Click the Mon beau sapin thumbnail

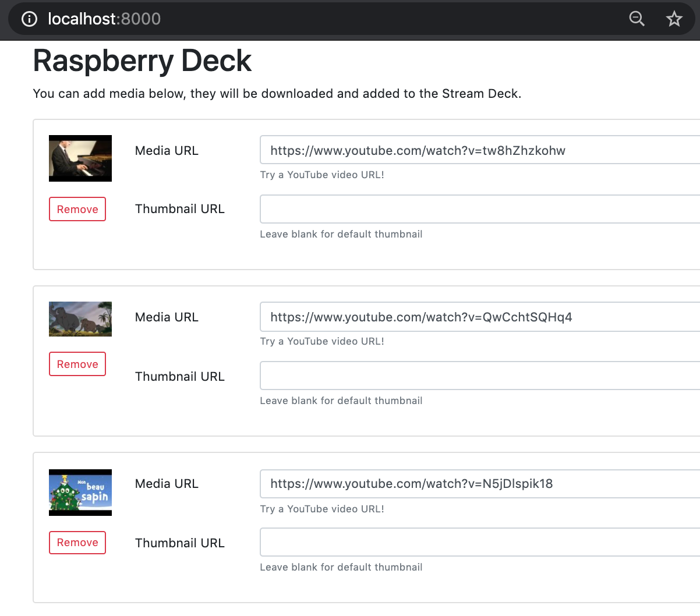(x=80, y=493)
